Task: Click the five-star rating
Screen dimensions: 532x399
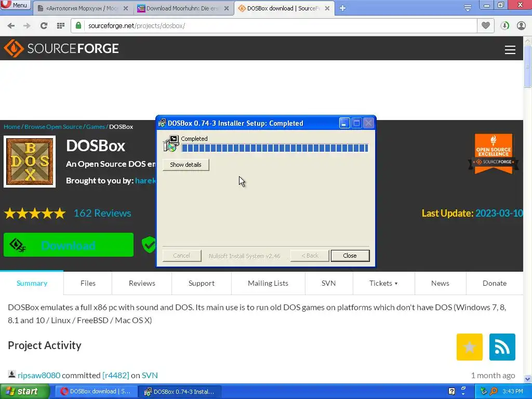Action: tap(35, 214)
